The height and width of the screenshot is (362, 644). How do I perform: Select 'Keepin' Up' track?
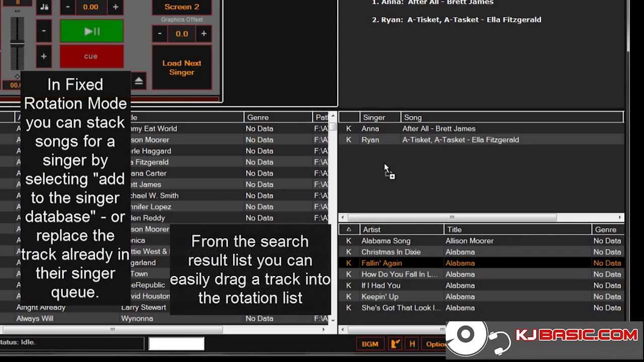(380, 297)
